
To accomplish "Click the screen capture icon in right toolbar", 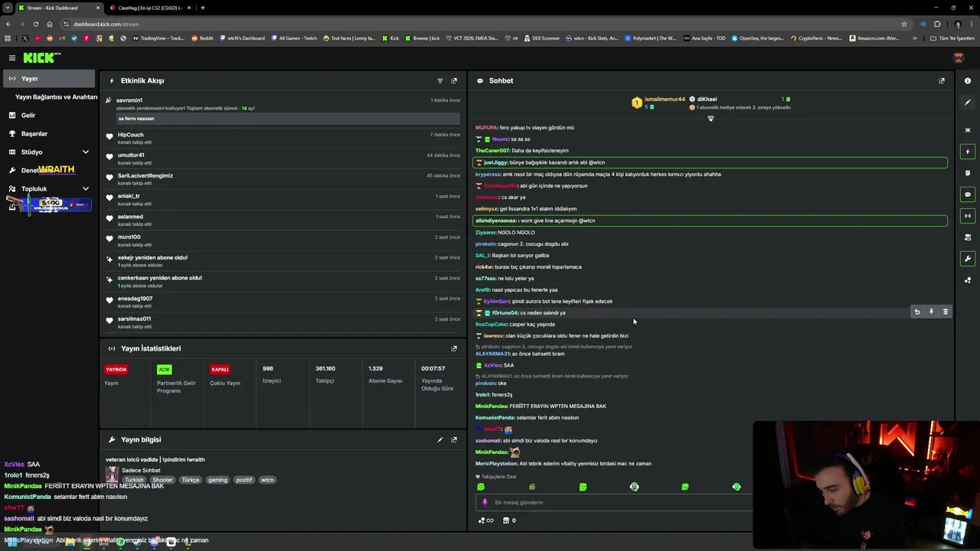I will coord(968,130).
